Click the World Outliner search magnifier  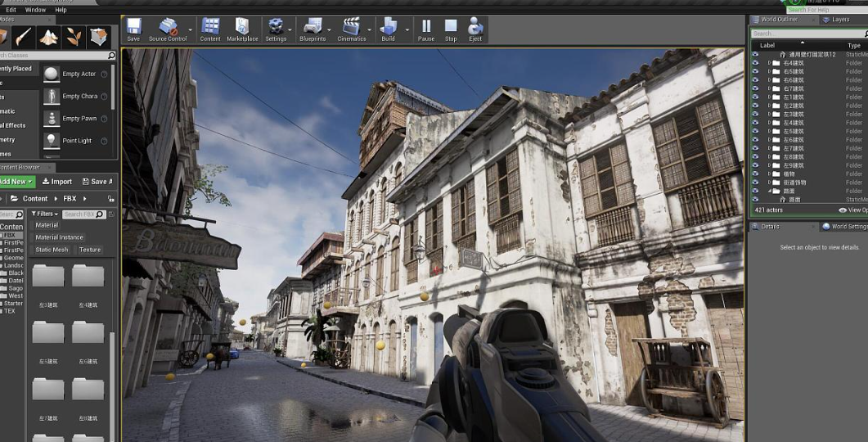[x=866, y=34]
